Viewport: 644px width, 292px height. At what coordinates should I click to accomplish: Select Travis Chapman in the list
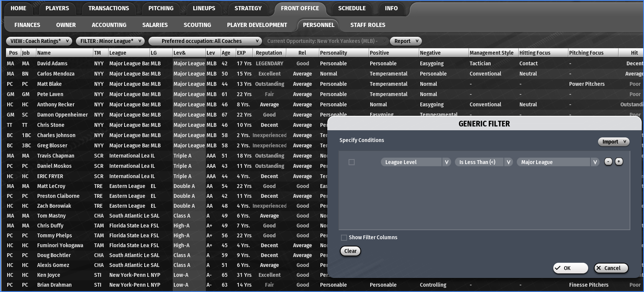(56, 156)
